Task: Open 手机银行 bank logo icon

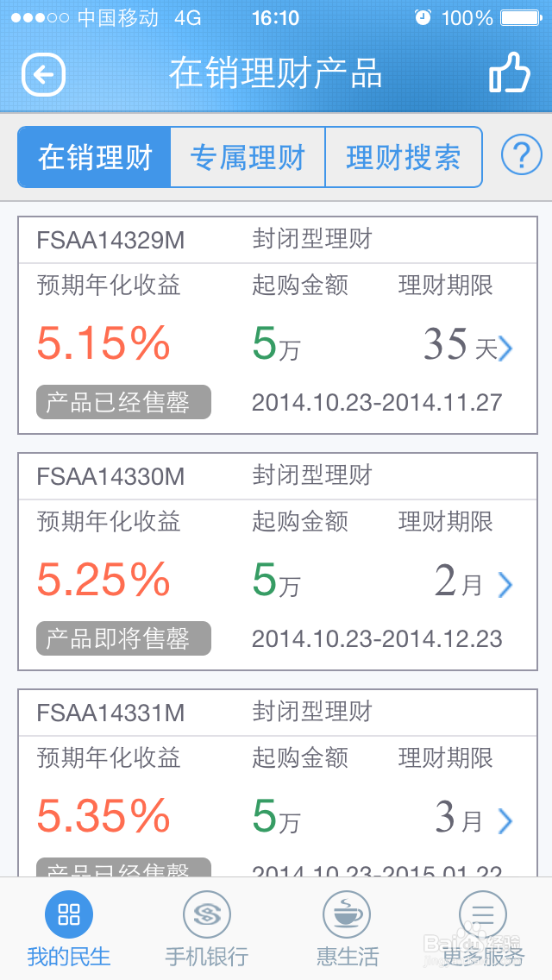Action: tap(207, 915)
